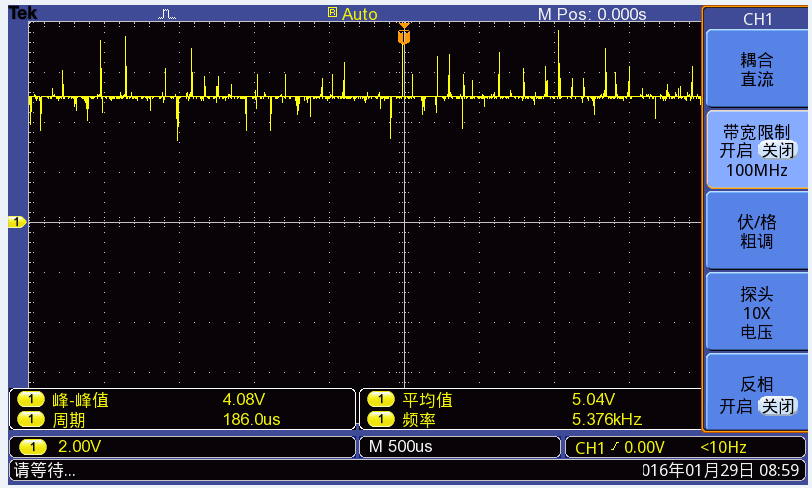812x488 pixels.
Task: Click the 5.04V mean value
Action: pos(593,399)
